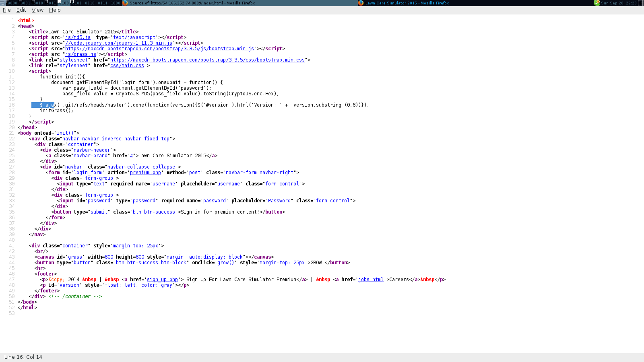Select the 'Source of: index.html' Firefox taskbar entry
Image resolution: width=644 pixels, height=362 pixels.
pos(239,3)
